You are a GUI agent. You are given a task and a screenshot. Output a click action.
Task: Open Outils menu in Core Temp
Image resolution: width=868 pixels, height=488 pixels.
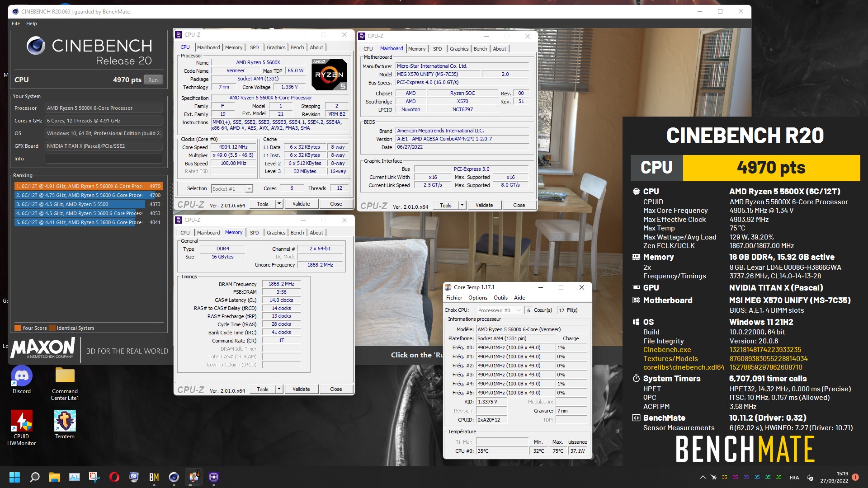500,298
